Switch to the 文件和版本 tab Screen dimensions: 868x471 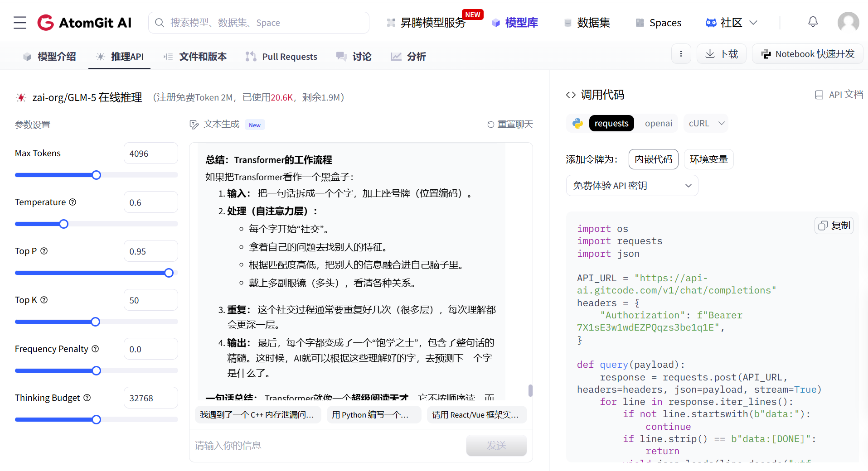pos(202,56)
